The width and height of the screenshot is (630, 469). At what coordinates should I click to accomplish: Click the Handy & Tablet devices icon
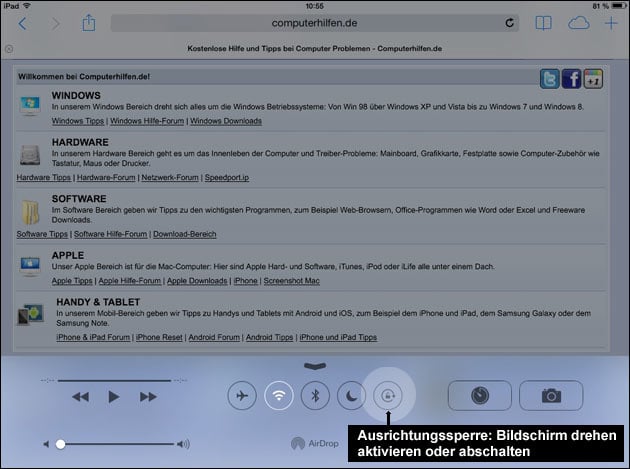point(31,314)
